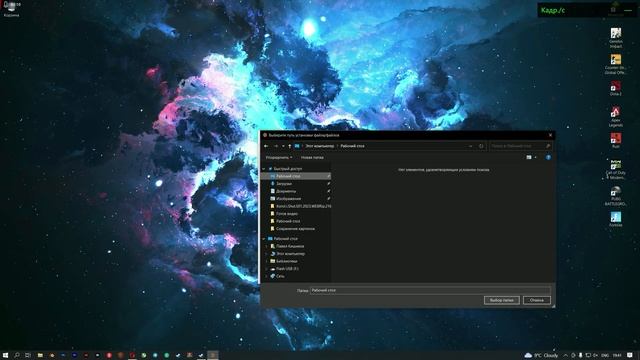The image size is (640, 360).
Task: Open Fortnite desktop shortcut
Action: pyautogui.click(x=616, y=220)
